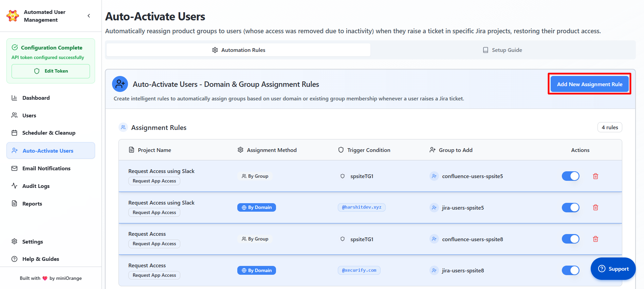Click the Reports document icon
The width and height of the screenshot is (644, 289).
(14, 204)
